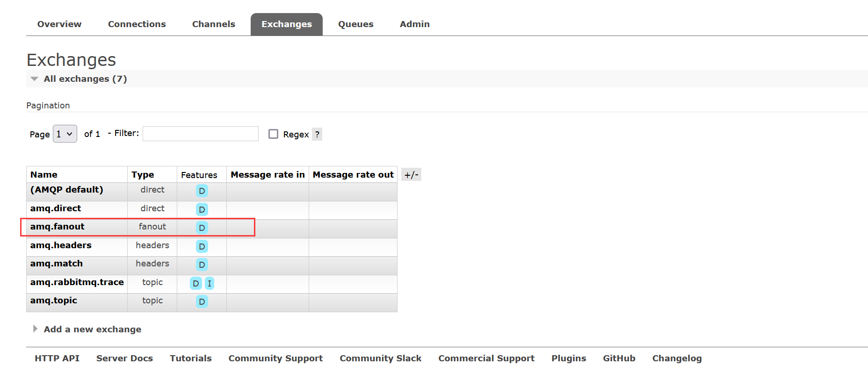This screenshot has width=868, height=387.
Task: Expand Add a new exchange section
Action: [92, 329]
